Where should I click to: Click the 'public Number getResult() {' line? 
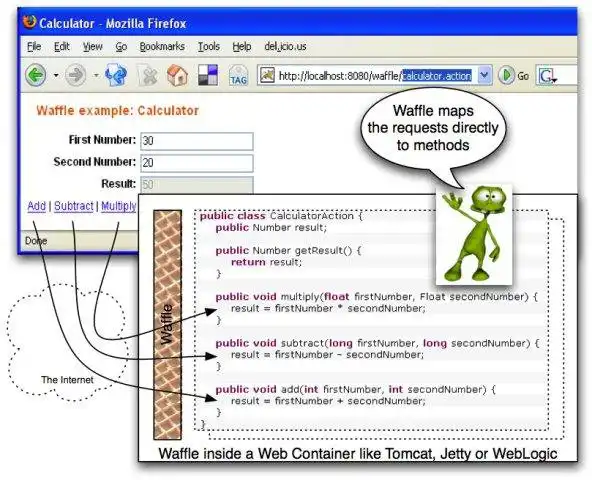pyautogui.click(x=288, y=250)
